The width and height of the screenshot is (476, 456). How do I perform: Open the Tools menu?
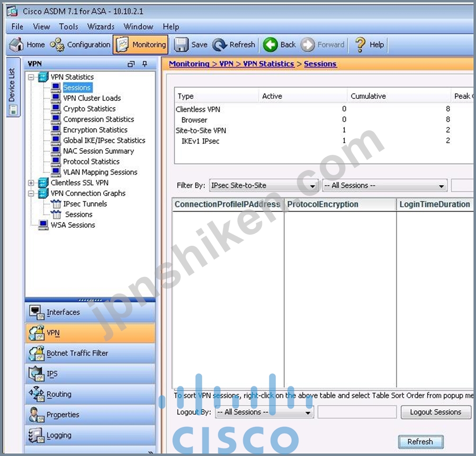pos(68,27)
